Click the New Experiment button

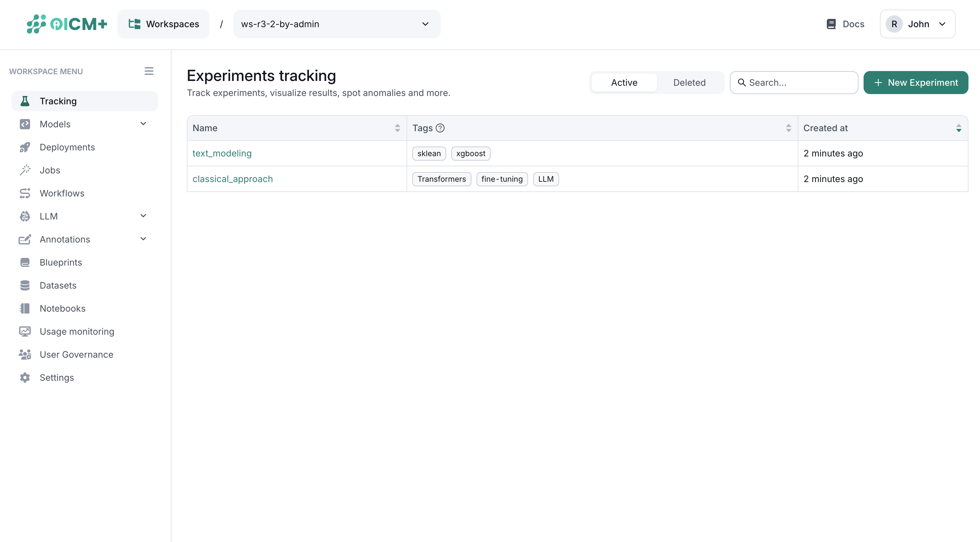point(915,83)
